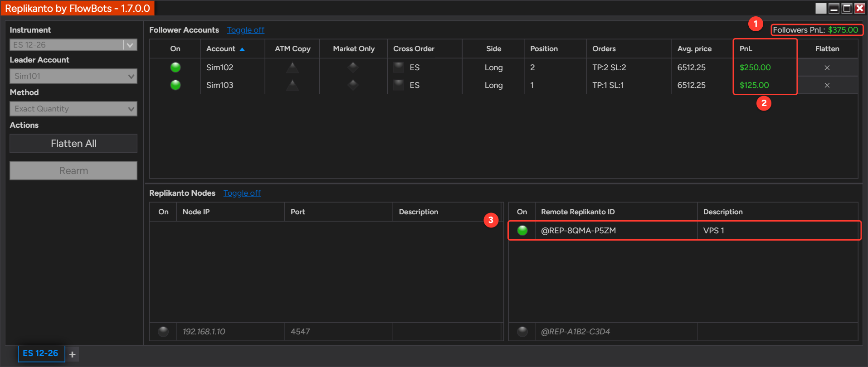The height and width of the screenshot is (367, 868).
Task: Click the Port field showing 4547
Action: click(x=338, y=332)
